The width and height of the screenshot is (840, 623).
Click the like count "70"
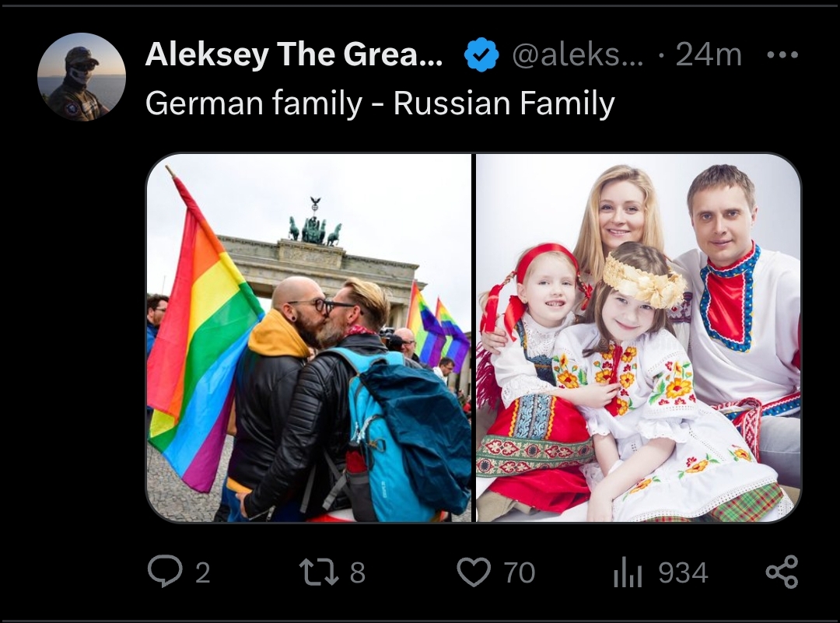[519, 572]
